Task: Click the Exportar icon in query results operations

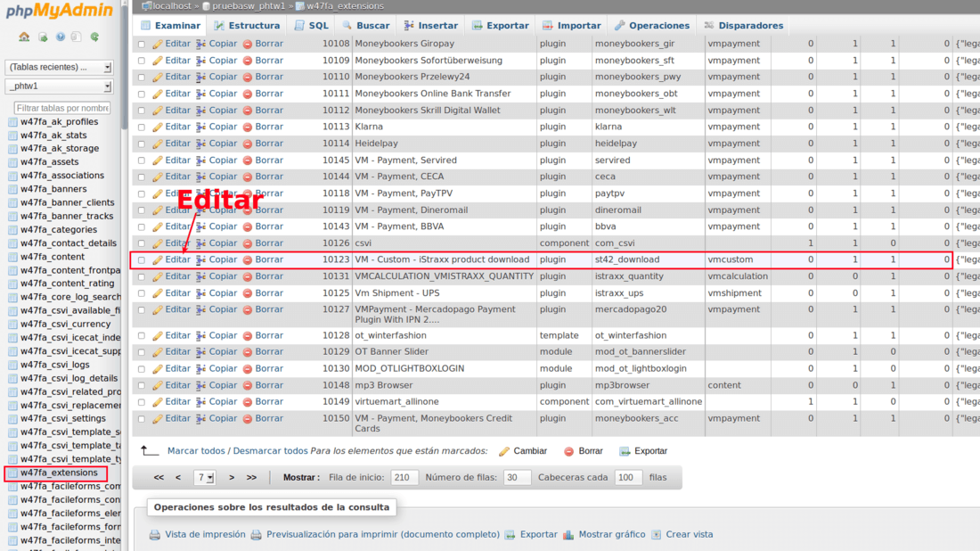Action: coord(510,535)
